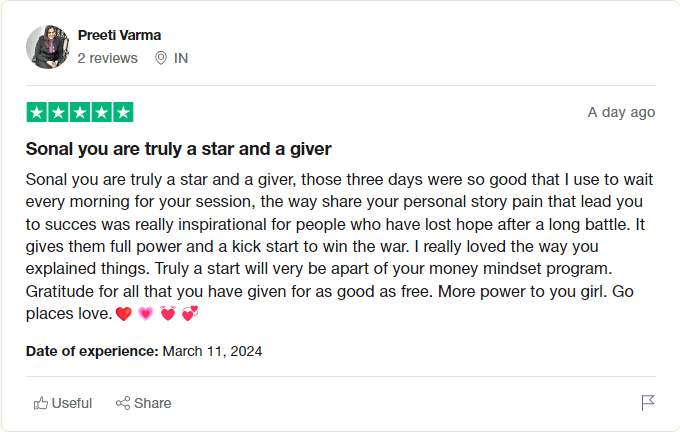Click the share network icon
This screenshot has width=680, height=432.
(123, 403)
